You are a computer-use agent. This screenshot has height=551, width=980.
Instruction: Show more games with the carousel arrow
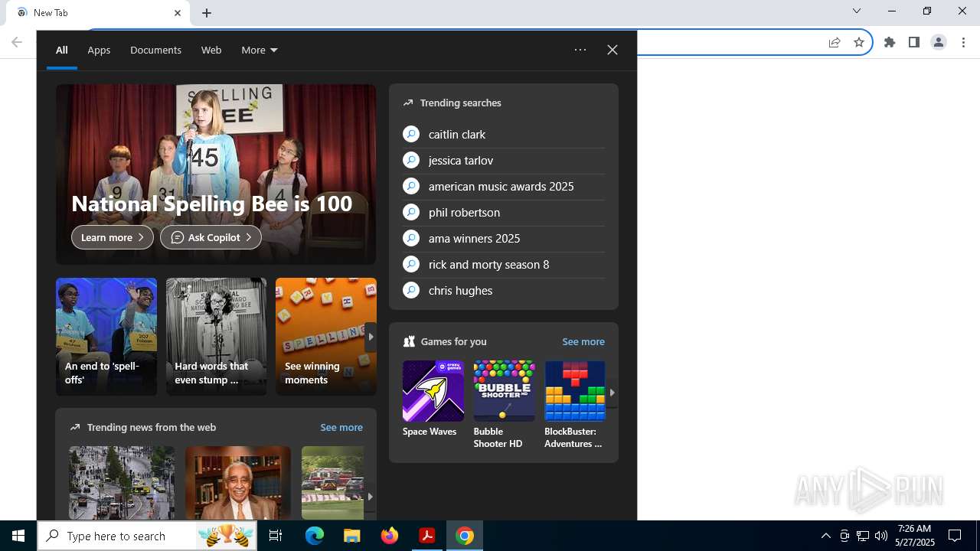[x=612, y=393]
